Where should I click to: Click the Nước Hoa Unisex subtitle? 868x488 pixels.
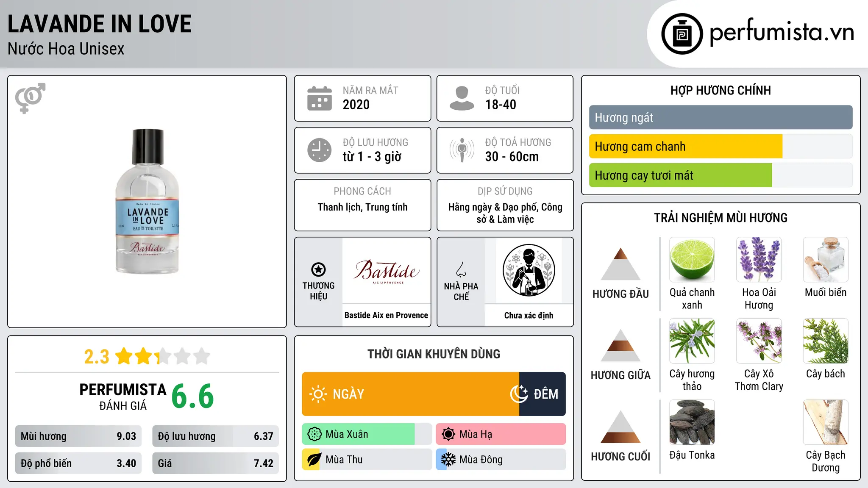(66, 49)
